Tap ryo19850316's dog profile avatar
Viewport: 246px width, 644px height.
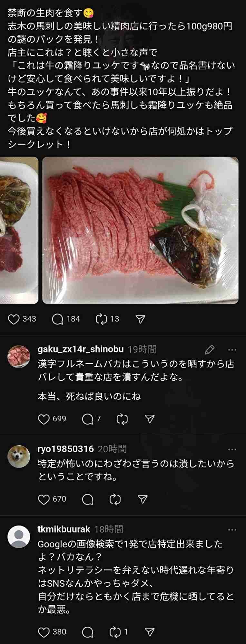(x=19, y=456)
